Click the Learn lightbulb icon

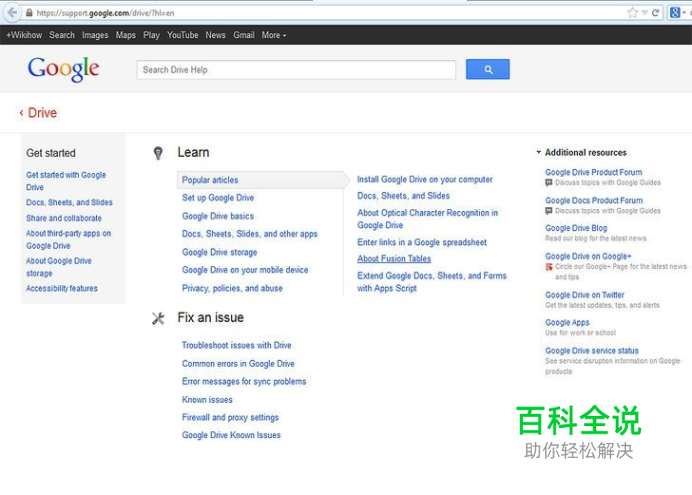point(158,153)
